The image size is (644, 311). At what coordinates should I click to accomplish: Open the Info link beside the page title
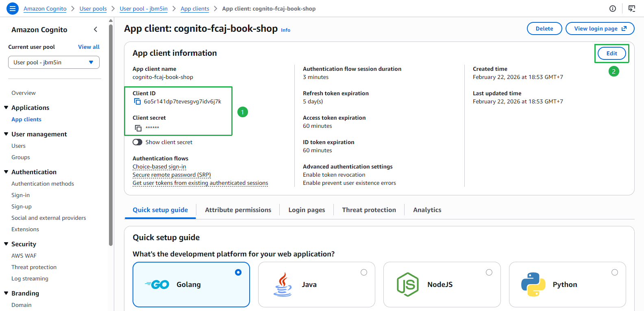(x=285, y=30)
